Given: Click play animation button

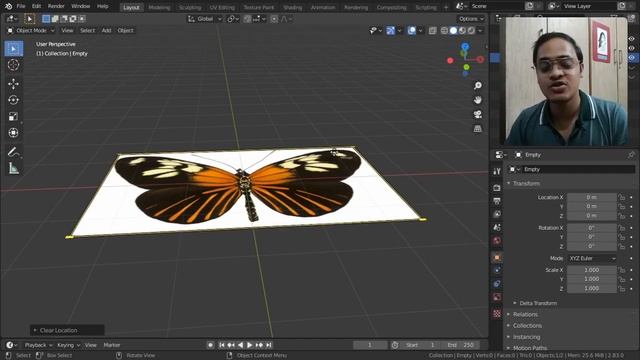Looking at the screenshot, I should click(x=250, y=345).
